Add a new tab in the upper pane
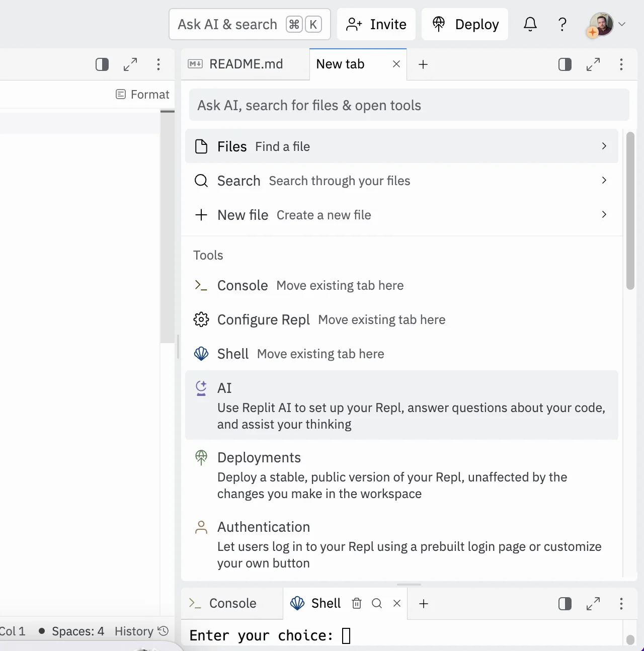The image size is (644, 651). click(x=423, y=64)
